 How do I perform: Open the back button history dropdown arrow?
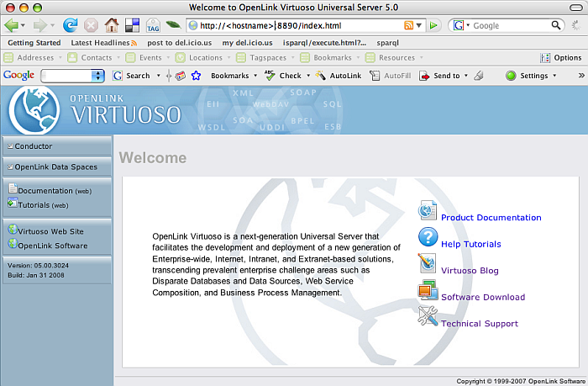tap(23, 25)
